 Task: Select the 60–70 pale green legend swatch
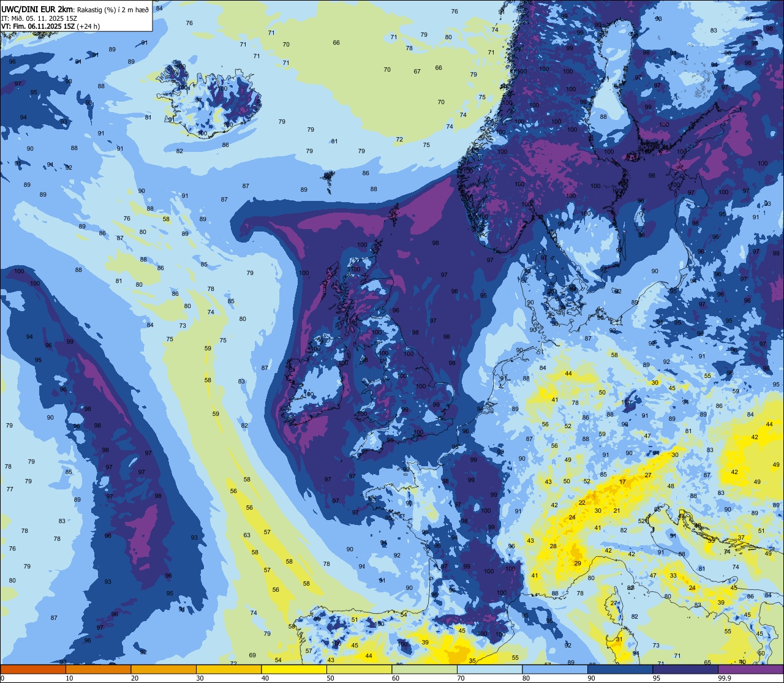[424, 669]
